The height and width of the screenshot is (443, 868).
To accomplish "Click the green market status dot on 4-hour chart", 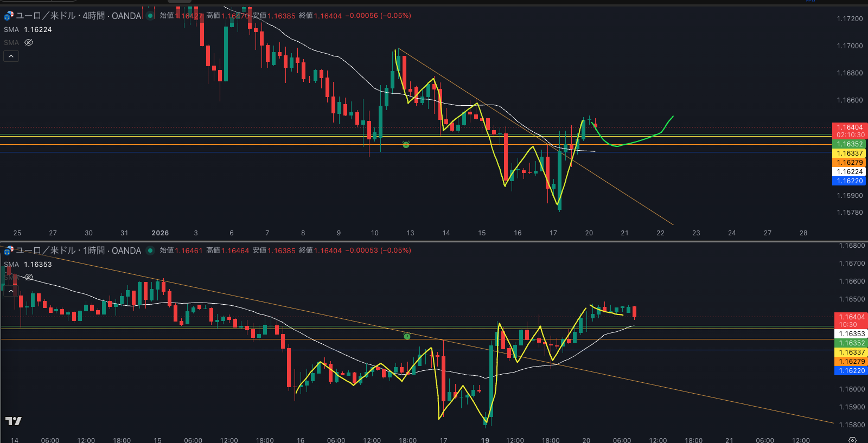I will (150, 16).
